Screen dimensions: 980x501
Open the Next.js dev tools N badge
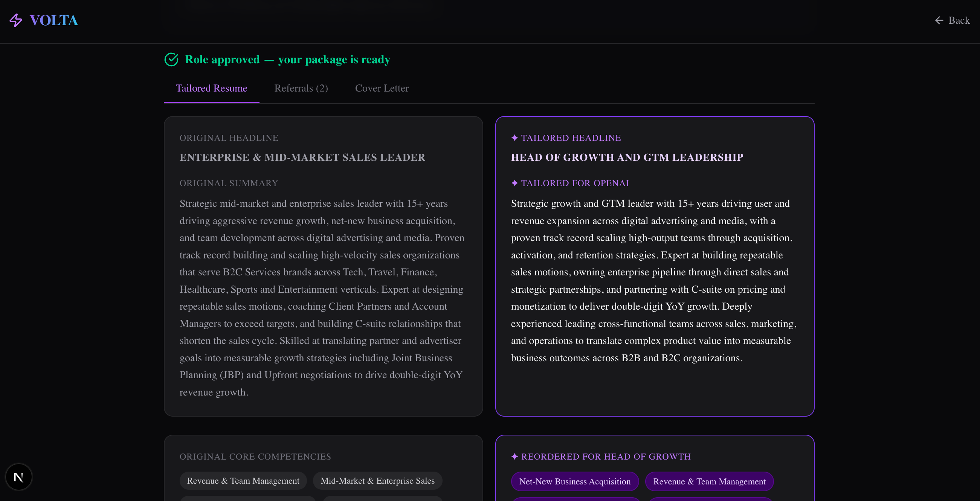coord(18,477)
